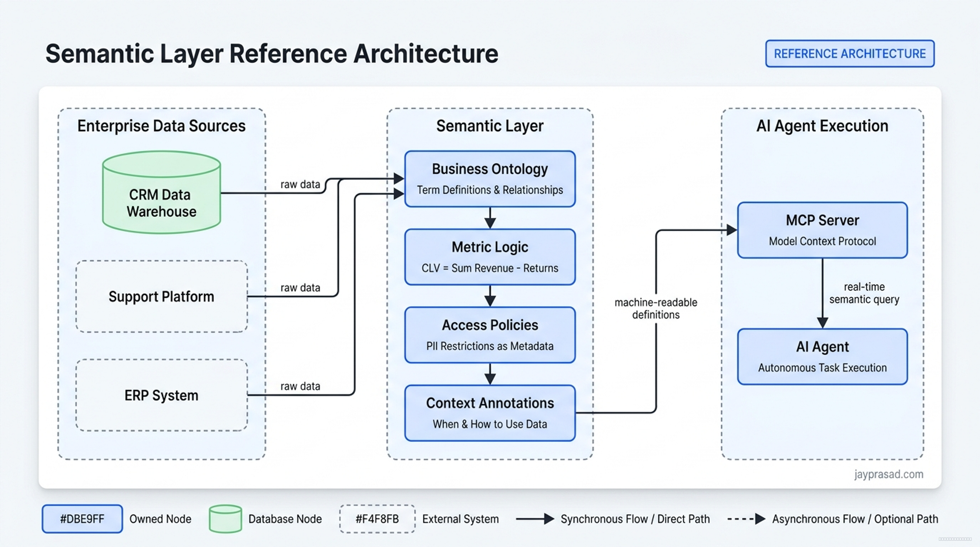Viewport: 980px width, 547px height.
Task: Click the 'Owned Node' legend label
Action: click(160, 519)
